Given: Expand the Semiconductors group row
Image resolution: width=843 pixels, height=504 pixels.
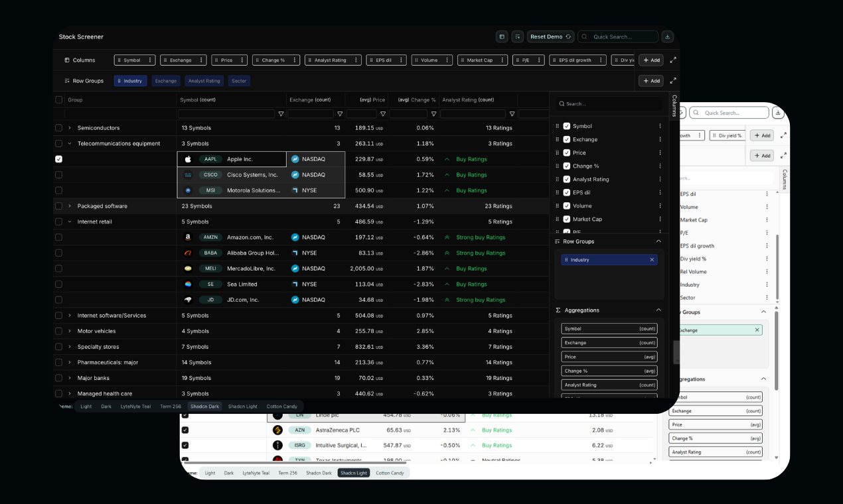Looking at the screenshot, I should (x=70, y=127).
